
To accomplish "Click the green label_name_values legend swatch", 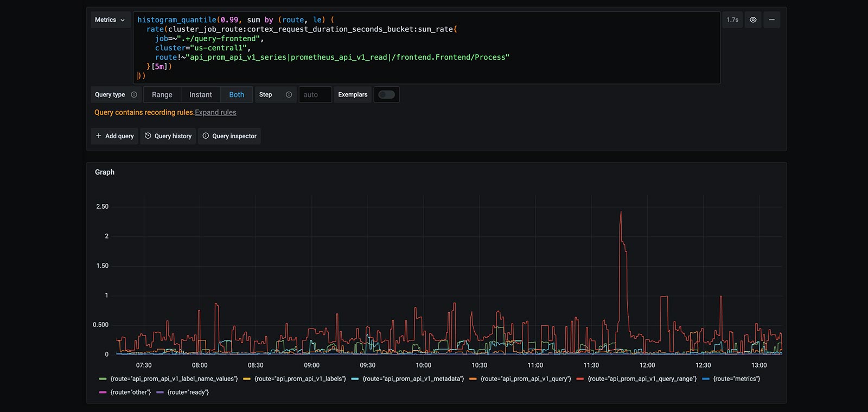I will [103, 379].
